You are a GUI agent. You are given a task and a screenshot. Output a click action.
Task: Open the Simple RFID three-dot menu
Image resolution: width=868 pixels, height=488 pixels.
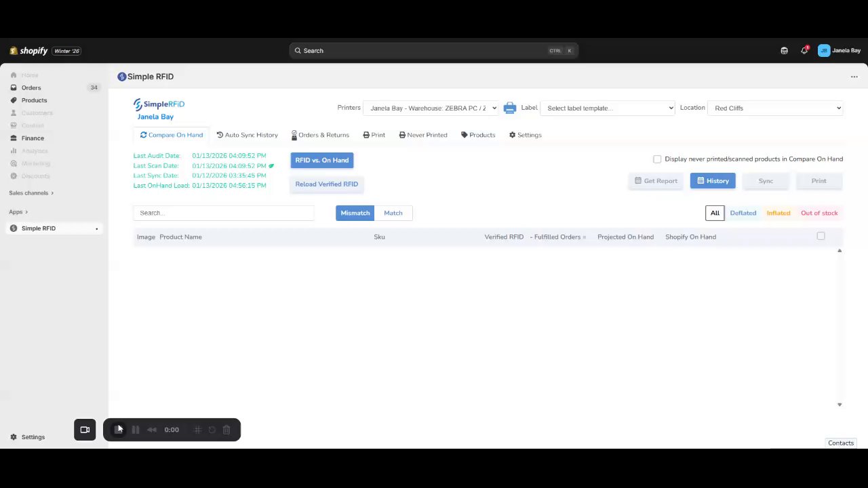coord(854,77)
